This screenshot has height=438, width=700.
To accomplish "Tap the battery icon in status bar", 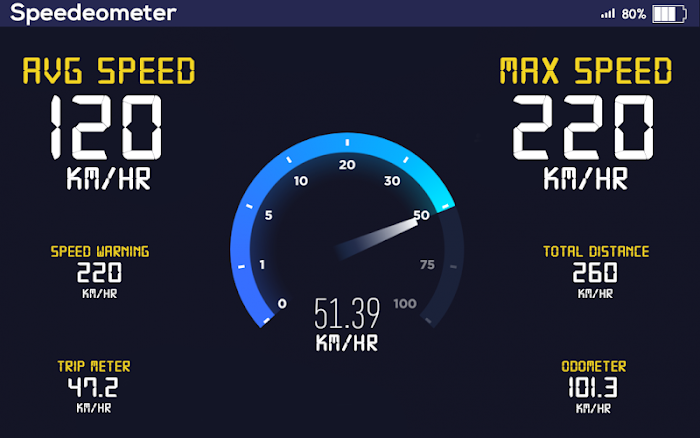I will point(669,14).
